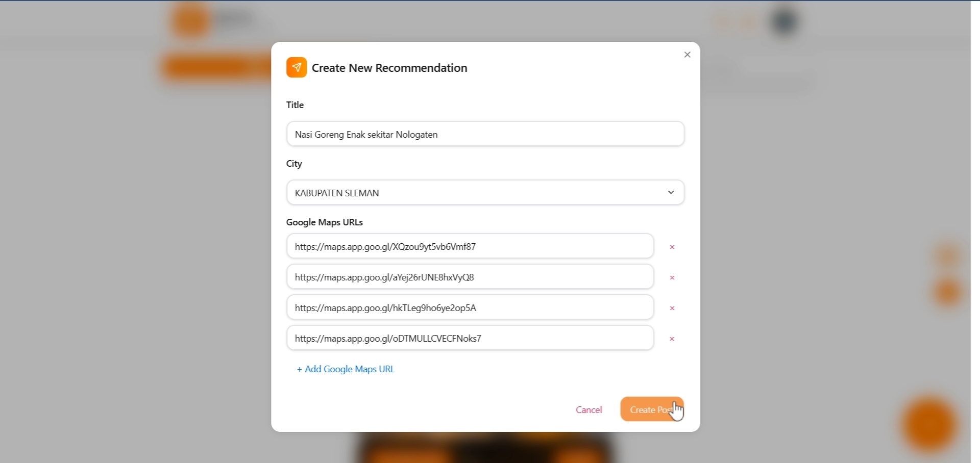Remove the XQzou9yt5vb6Vmf87 maps URL
The height and width of the screenshot is (463, 980).
coord(673,248)
